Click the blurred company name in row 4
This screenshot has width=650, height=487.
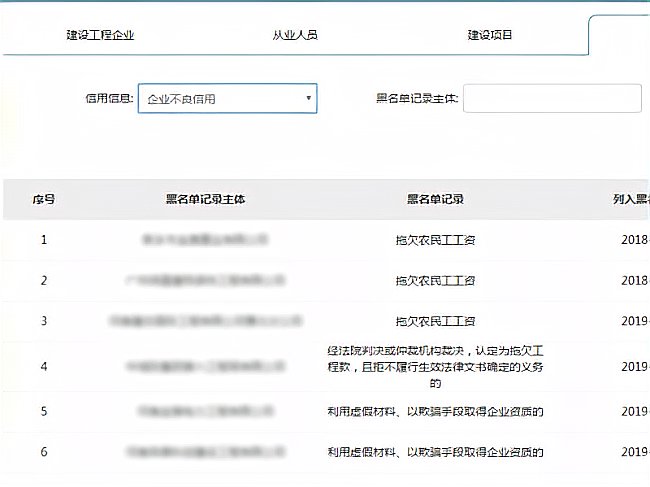(x=205, y=366)
